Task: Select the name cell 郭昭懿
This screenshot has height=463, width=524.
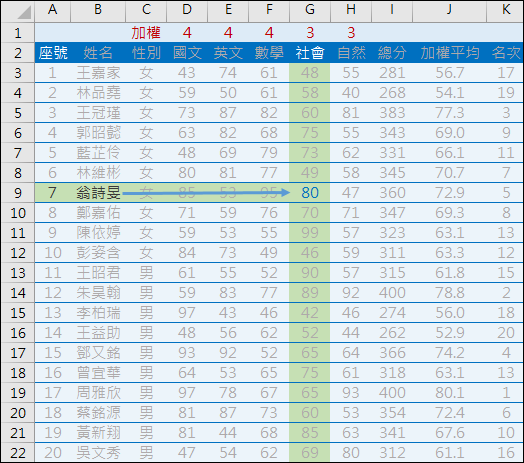Action: click(98, 133)
